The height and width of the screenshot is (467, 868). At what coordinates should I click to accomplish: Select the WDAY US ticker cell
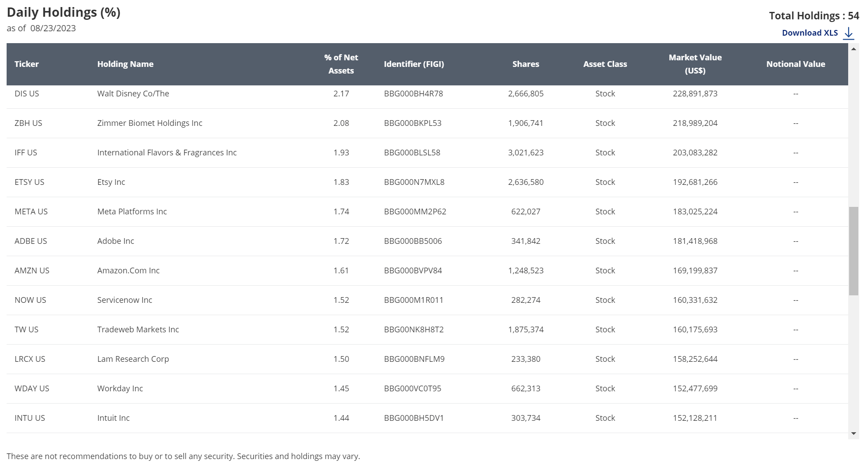tap(32, 389)
